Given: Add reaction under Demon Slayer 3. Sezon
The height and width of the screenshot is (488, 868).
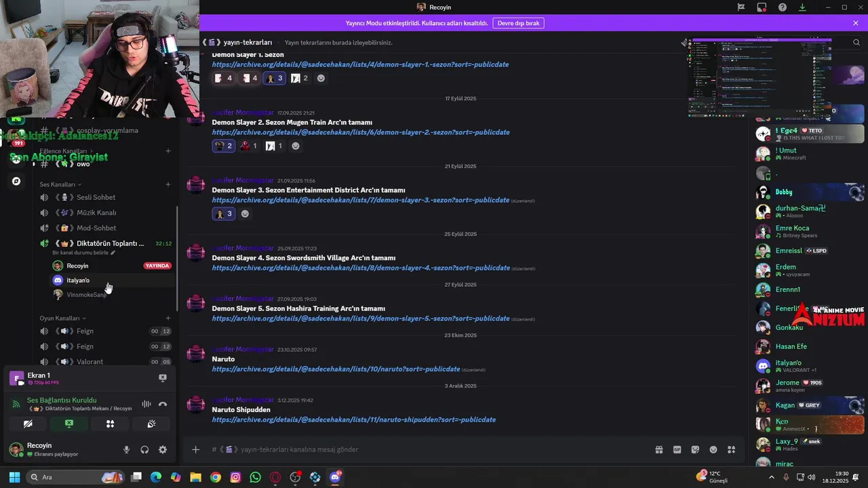Looking at the screenshot, I should click(x=245, y=213).
